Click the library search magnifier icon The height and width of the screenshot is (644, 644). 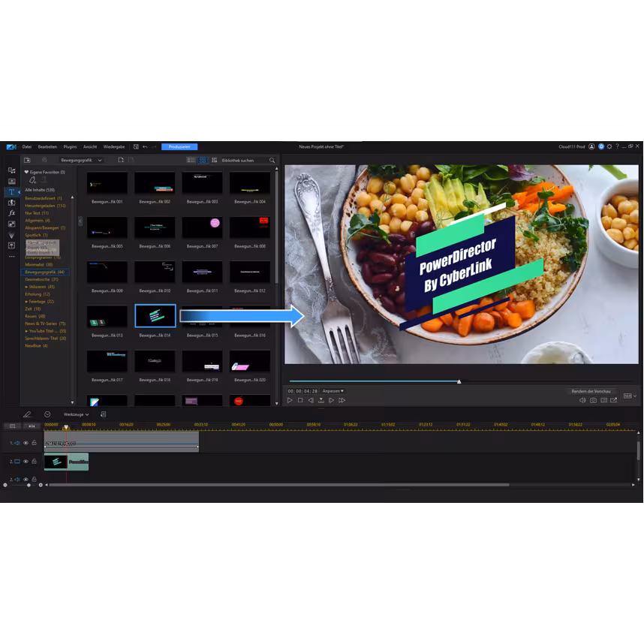(x=272, y=160)
